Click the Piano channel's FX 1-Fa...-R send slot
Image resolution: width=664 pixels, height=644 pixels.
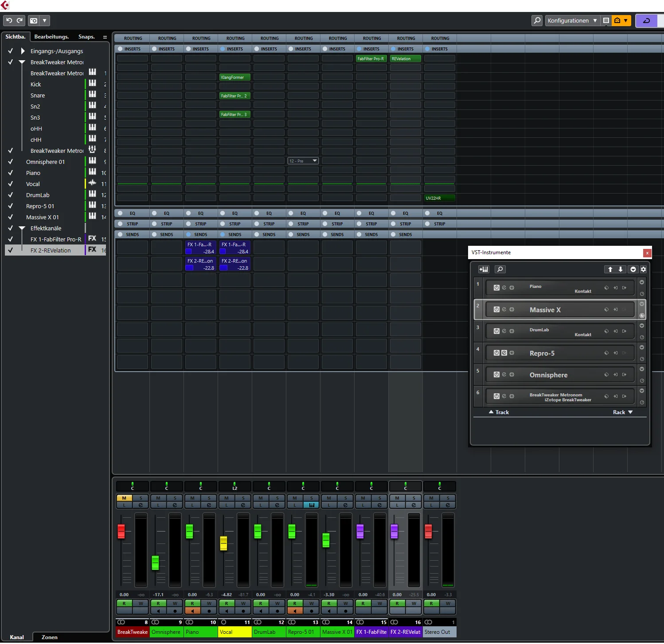pos(201,248)
